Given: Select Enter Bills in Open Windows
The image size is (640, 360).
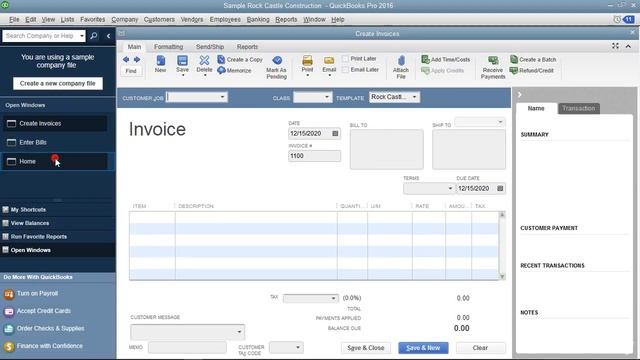Looking at the screenshot, I should pos(55,142).
